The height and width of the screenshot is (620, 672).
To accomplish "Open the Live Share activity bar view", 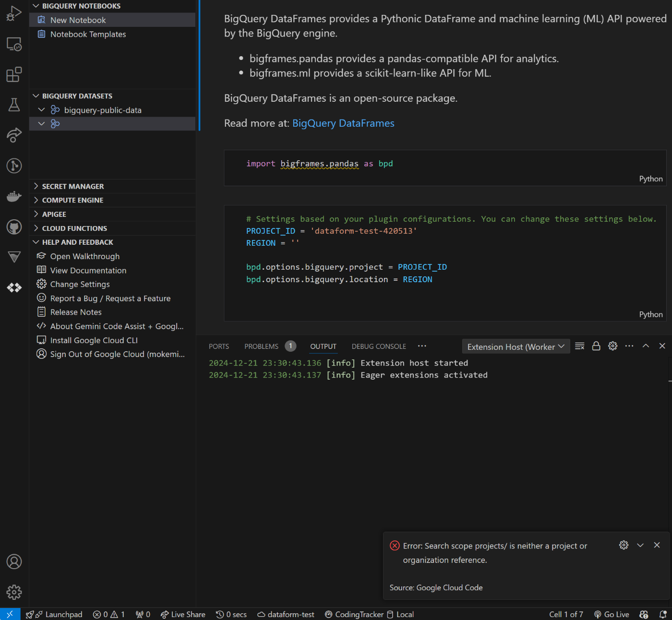I will click(x=14, y=135).
